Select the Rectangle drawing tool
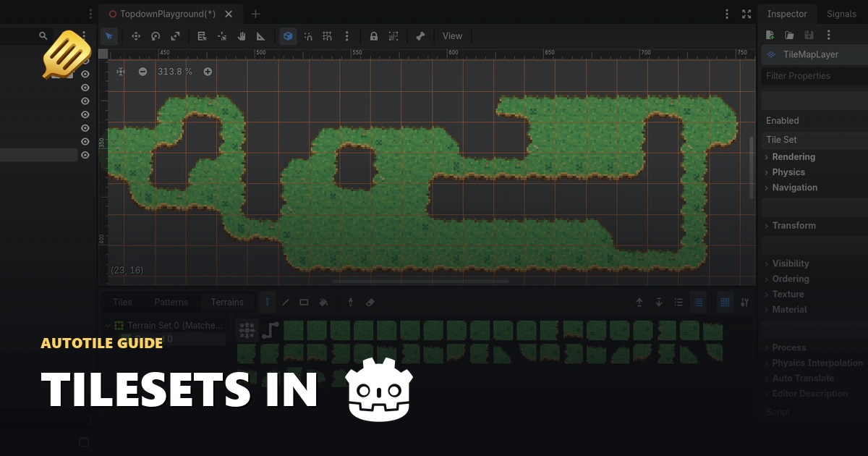The width and height of the screenshot is (868, 456). [x=304, y=303]
